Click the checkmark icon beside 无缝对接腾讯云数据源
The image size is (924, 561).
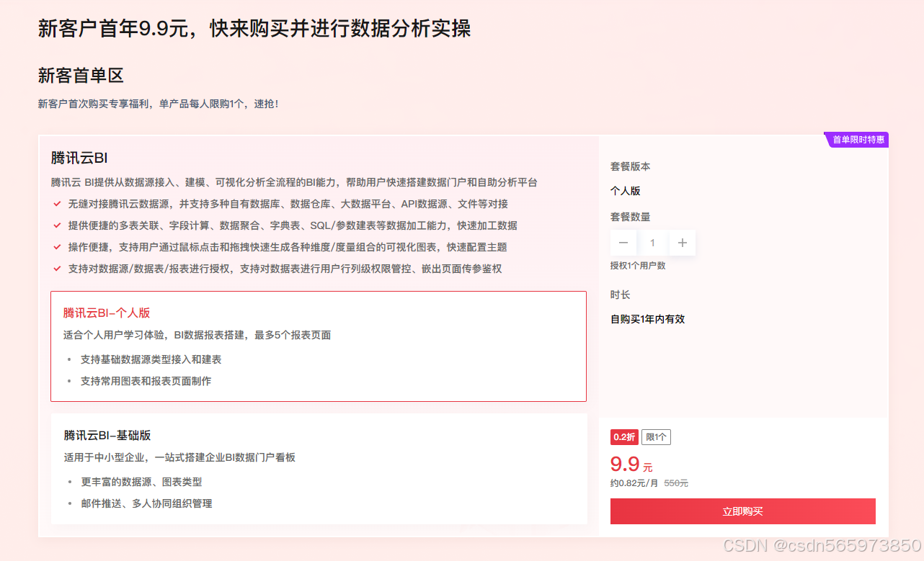57,204
